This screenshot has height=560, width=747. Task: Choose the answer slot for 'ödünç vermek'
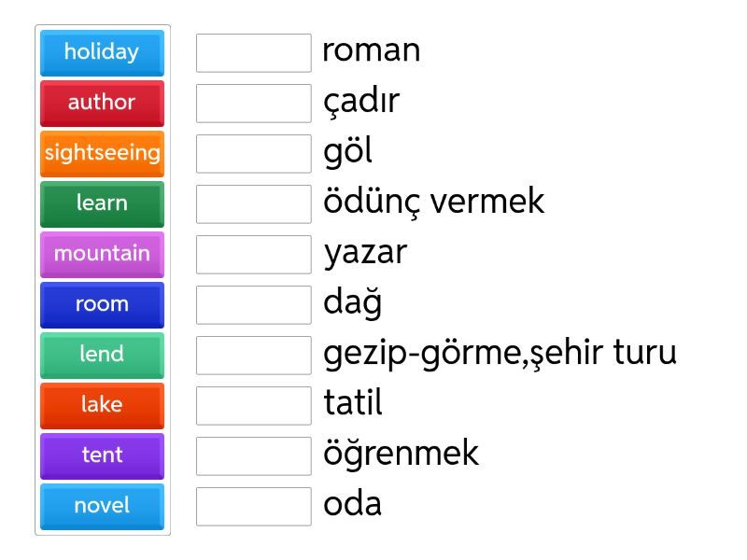tap(253, 203)
